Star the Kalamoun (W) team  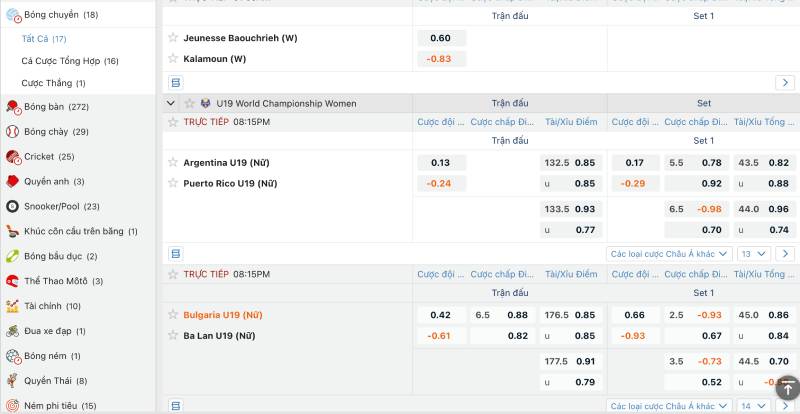click(173, 59)
